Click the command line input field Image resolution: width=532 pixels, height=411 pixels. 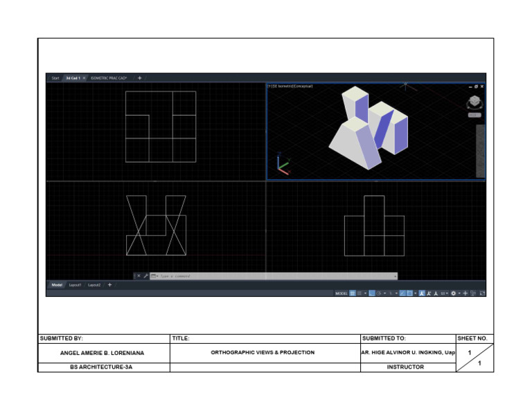275,276
